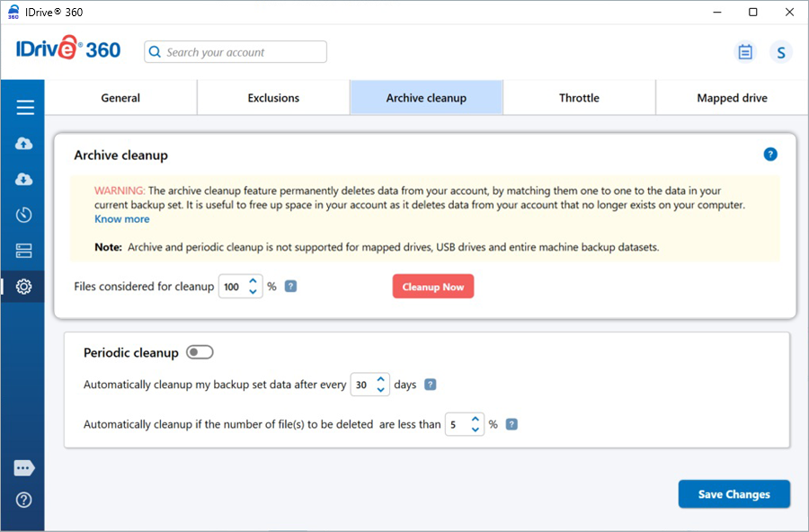The width and height of the screenshot is (809, 532).
Task: Click the Archive cleanup help icon
Action: tap(770, 155)
